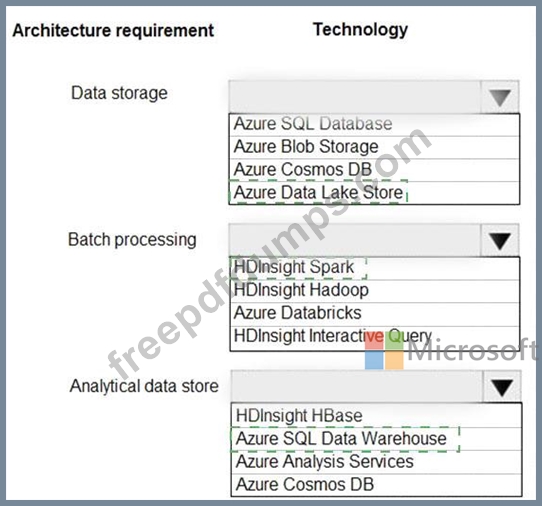Open the Batch processing dropdown arrow
This screenshot has height=506, width=542.
(500, 240)
